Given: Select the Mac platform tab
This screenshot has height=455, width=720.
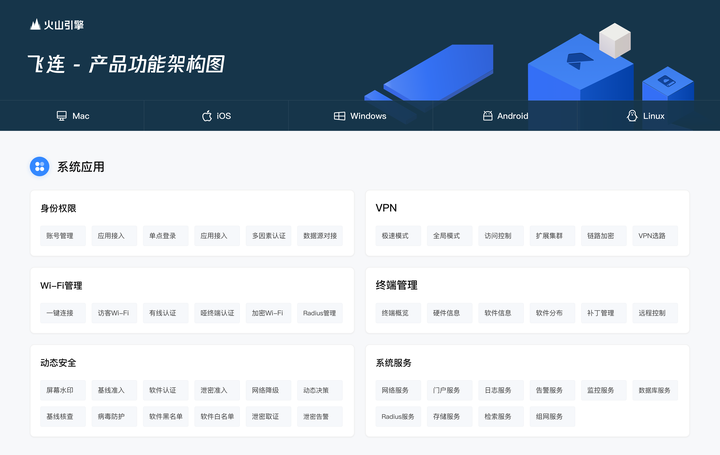Looking at the screenshot, I should tap(73, 116).
